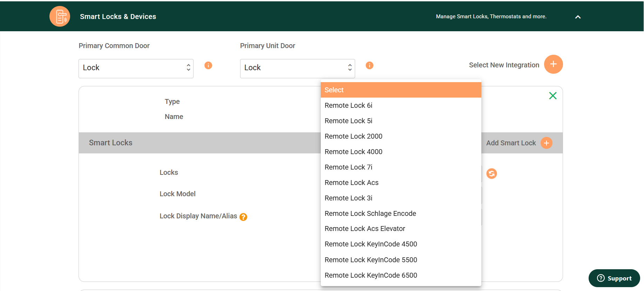Select Remote Lock 5i option
644x291 pixels.
point(401,121)
